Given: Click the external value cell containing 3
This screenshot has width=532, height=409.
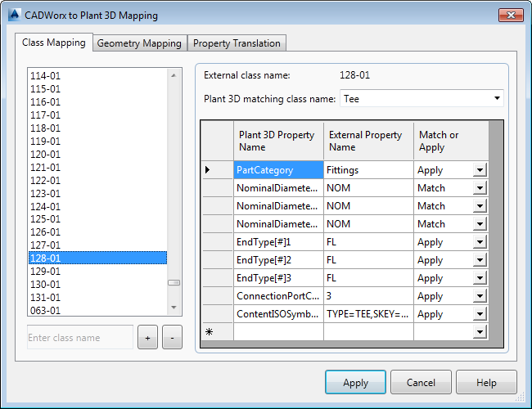Looking at the screenshot, I should (x=368, y=296).
